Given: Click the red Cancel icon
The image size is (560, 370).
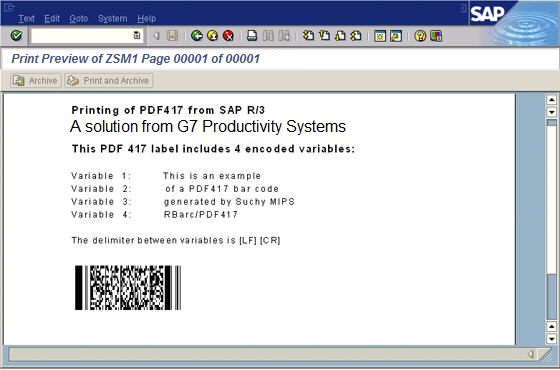Looking at the screenshot, I should [x=228, y=35].
